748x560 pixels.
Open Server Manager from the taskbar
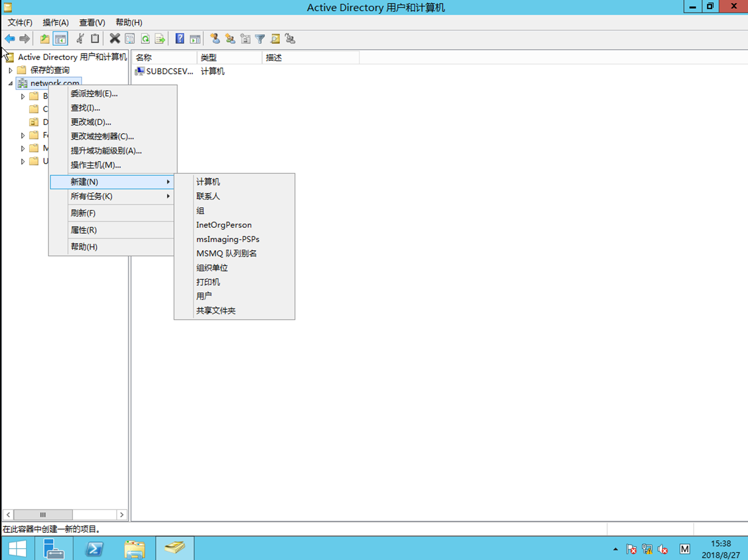coord(54,548)
